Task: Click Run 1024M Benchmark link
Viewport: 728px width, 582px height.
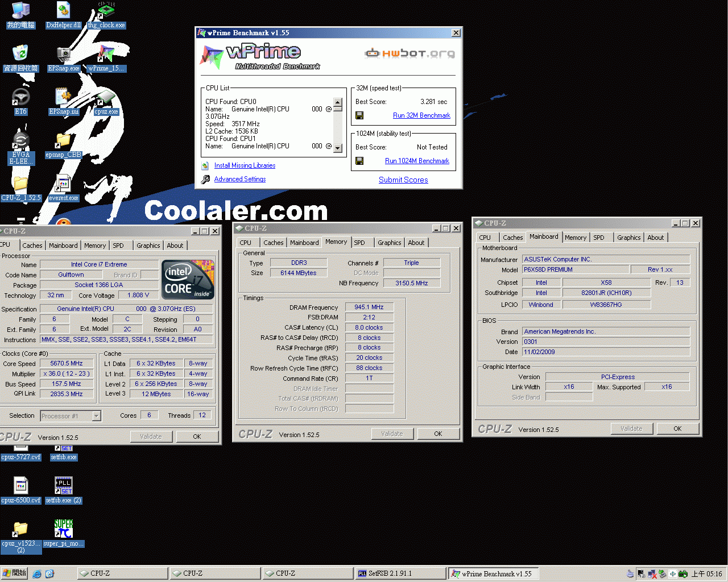Action: click(417, 161)
